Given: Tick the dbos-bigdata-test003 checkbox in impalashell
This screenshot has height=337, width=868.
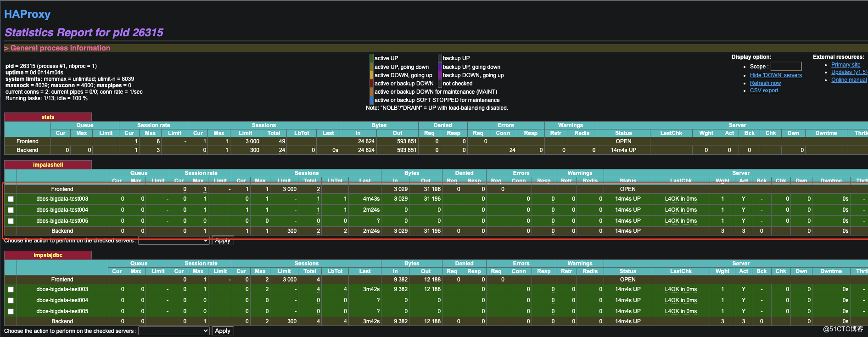Looking at the screenshot, I should click(x=11, y=199).
